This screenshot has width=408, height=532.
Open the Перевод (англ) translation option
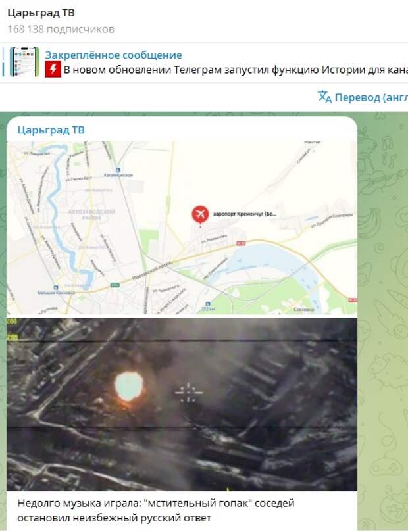(371, 98)
